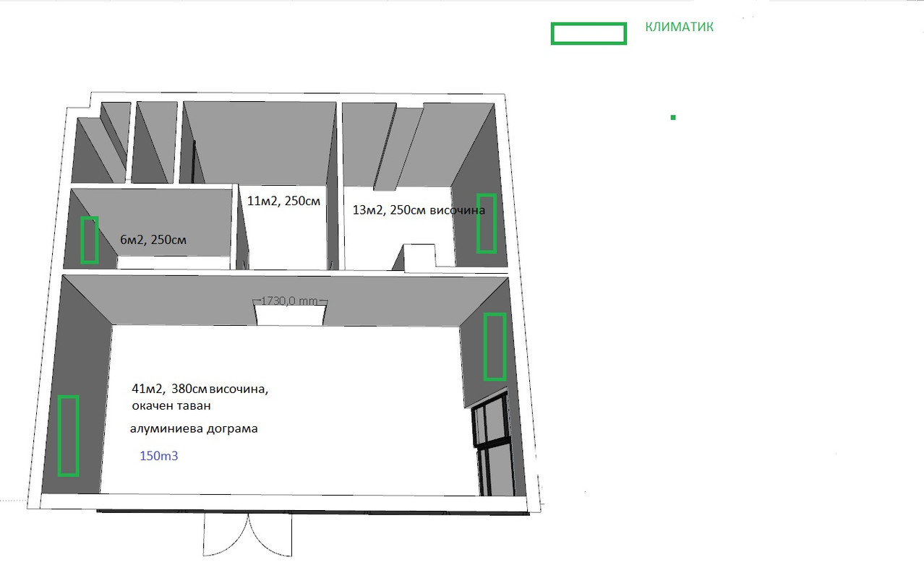Viewport: 924px width, 578px height.
Task: Click the '1730,0 mm' dimension text
Action: 289,301
